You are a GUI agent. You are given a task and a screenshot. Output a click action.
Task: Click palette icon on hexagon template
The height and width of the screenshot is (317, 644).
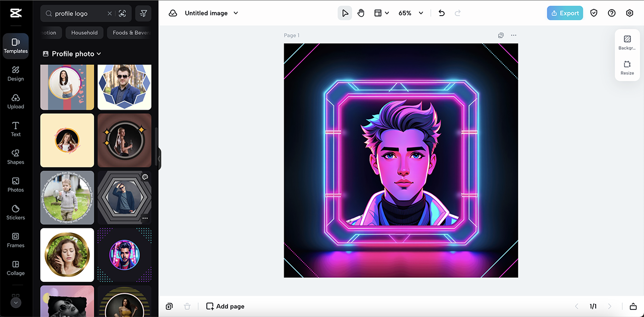(145, 177)
